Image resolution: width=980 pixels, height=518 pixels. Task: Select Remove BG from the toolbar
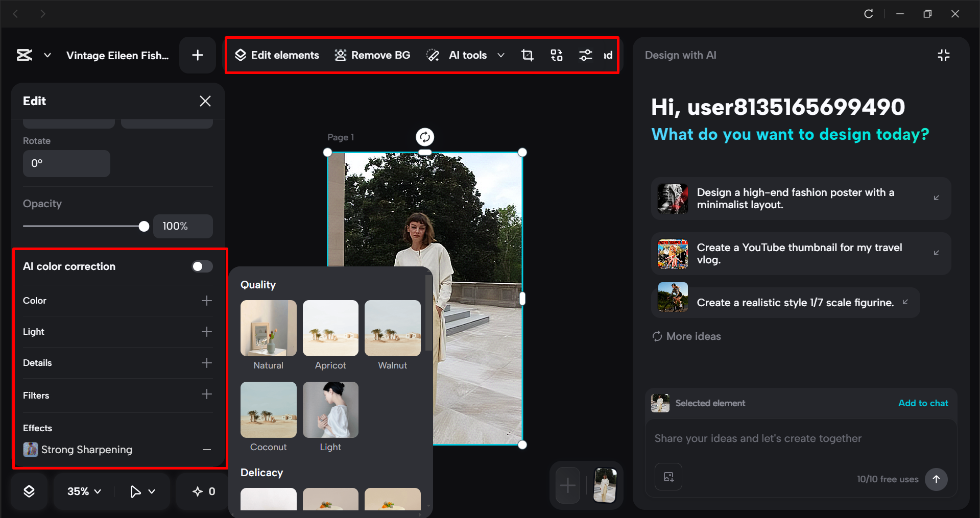tap(372, 55)
